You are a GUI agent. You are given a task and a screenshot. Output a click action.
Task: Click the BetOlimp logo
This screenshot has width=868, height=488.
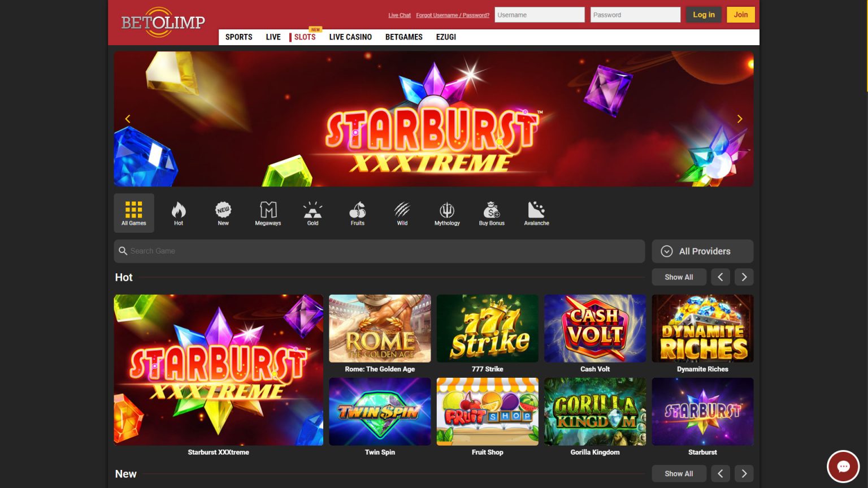coord(163,23)
